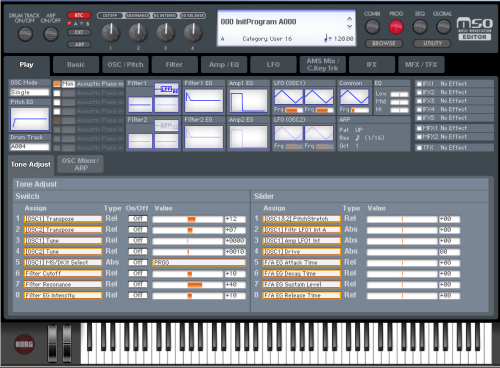Click the Pitch EG envelope graph
The width and height of the screenshot is (500, 368).
coord(30,119)
